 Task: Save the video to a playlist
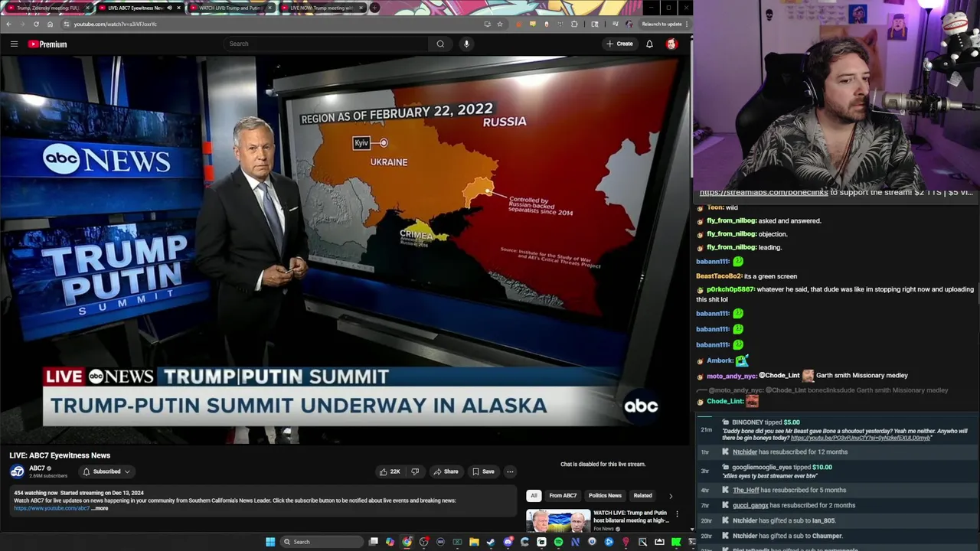pos(482,471)
